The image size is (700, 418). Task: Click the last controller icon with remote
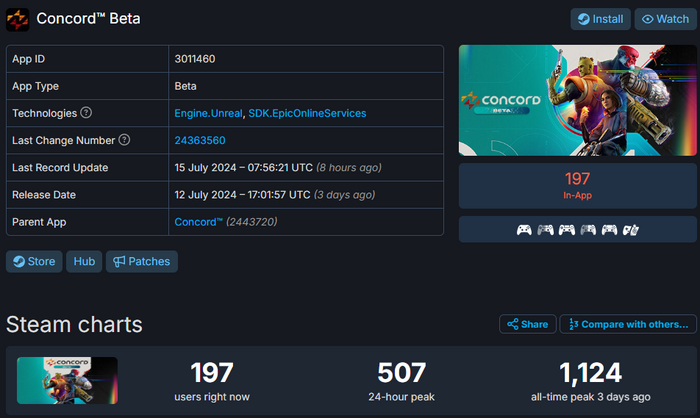point(631,230)
